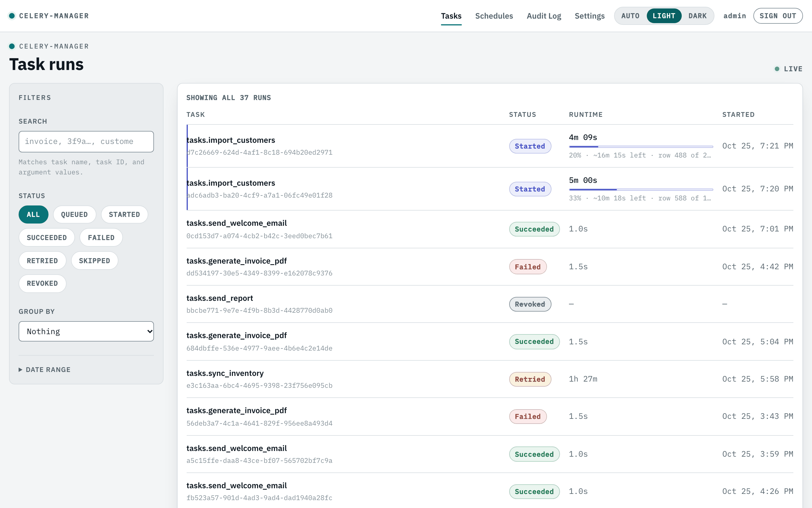Image resolution: width=812 pixels, height=508 pixels.
Task: Open the import_customers run adc6adb3
Action: click(490, 189)
